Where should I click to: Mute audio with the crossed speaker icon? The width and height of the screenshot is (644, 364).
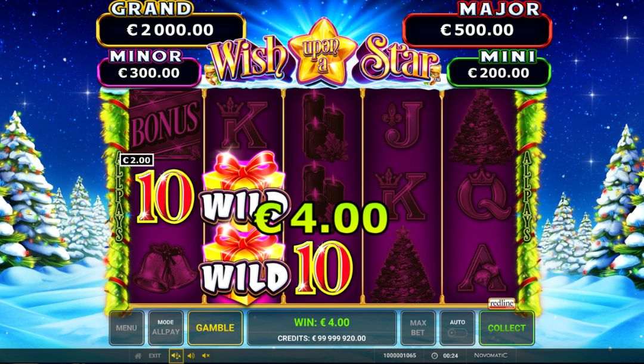tap(206, 356)
